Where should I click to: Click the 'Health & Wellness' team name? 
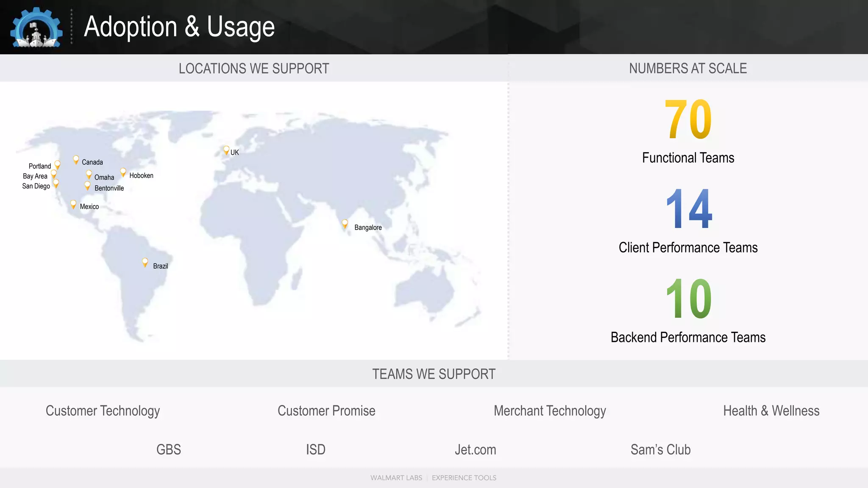pyautogui.click(x=771, y=410)
